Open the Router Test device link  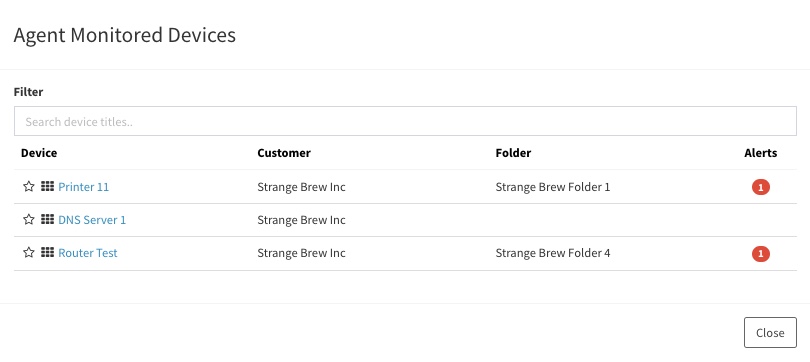[x=88, y=253]
